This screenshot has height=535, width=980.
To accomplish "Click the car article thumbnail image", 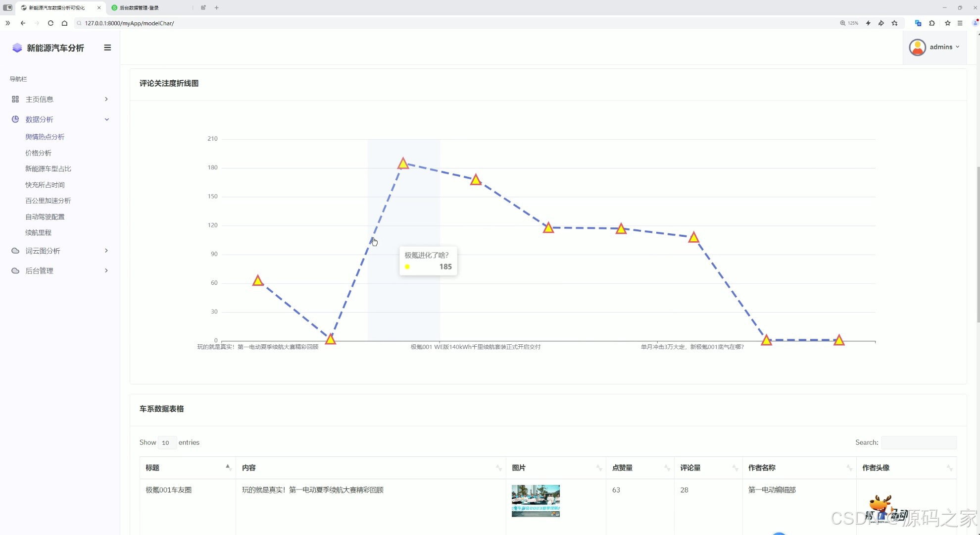I will [x=536, y=501].
